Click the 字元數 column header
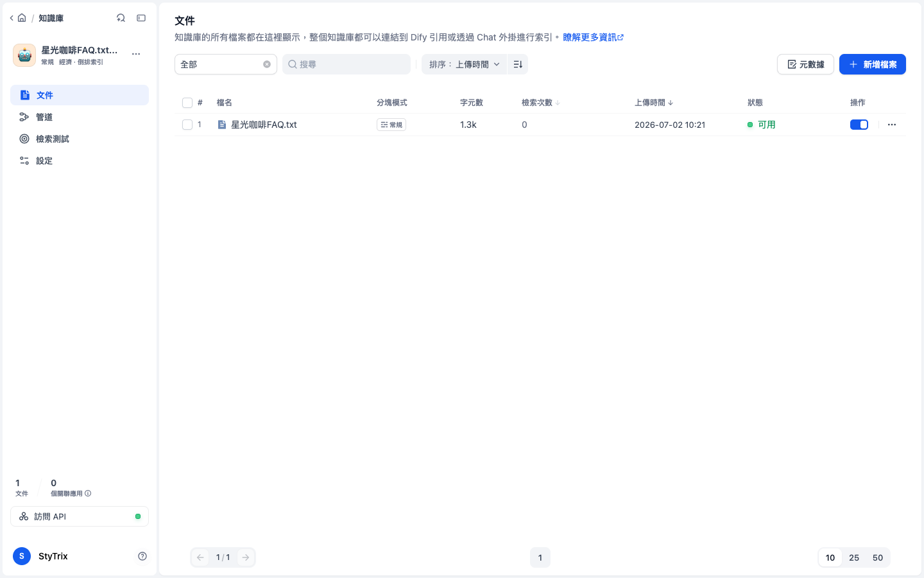Viewport: 924px width, 578px height. [472, 103]
